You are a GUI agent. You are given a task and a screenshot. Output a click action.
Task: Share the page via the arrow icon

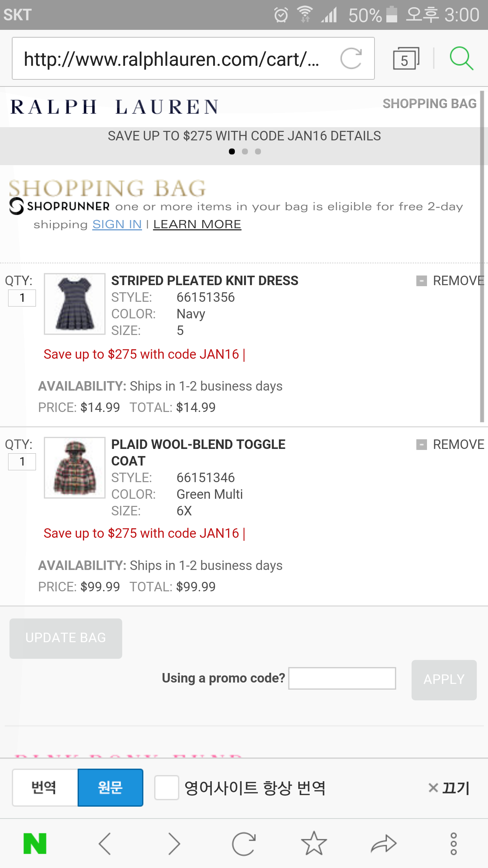tap(384, 844)
